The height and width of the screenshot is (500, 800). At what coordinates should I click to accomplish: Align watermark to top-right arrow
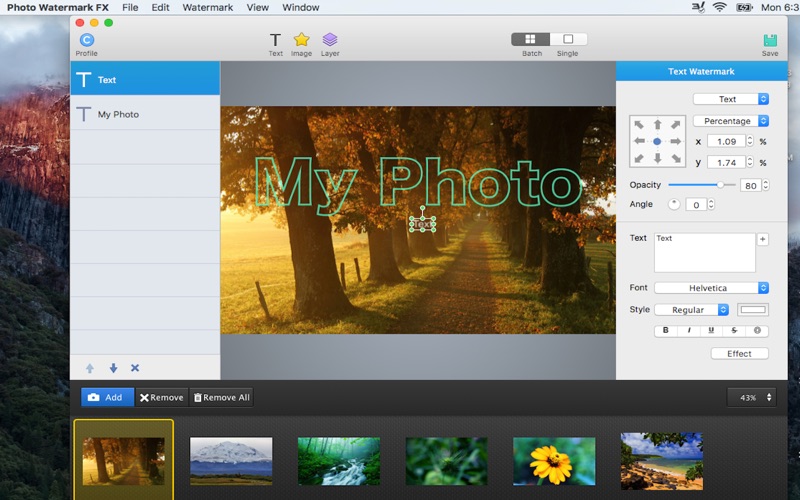pyautogui.click(x=676, y=124)
